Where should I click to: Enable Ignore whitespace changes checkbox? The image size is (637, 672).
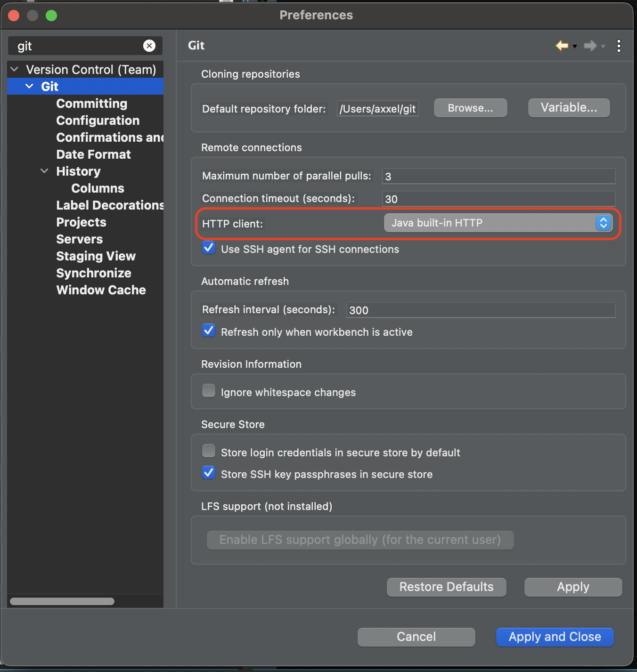point(209,391)
